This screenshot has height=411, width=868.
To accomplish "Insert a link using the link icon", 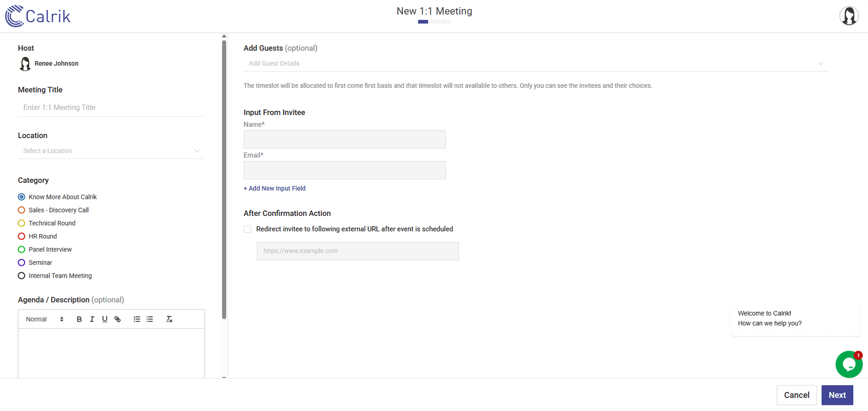I will pos(118,319).
